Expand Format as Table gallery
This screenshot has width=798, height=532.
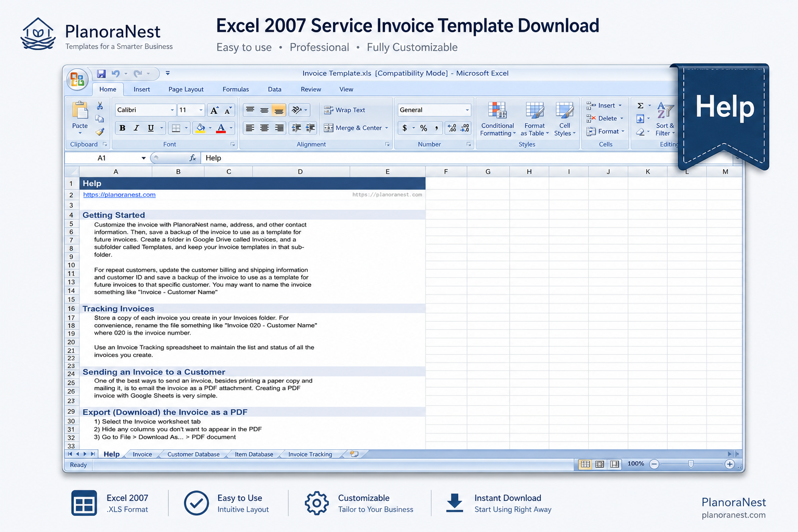pos(535,118)
